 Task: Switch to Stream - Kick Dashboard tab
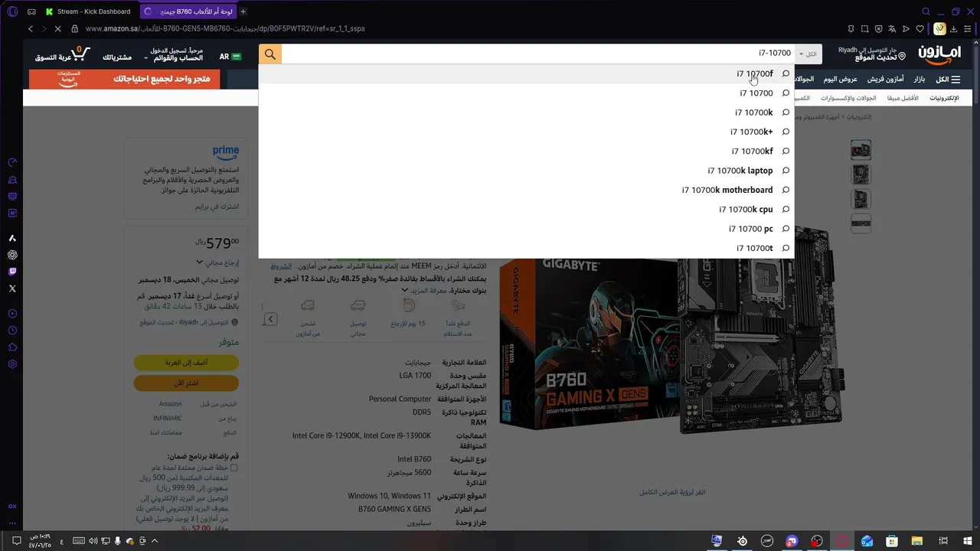click(x=88, y=11)
